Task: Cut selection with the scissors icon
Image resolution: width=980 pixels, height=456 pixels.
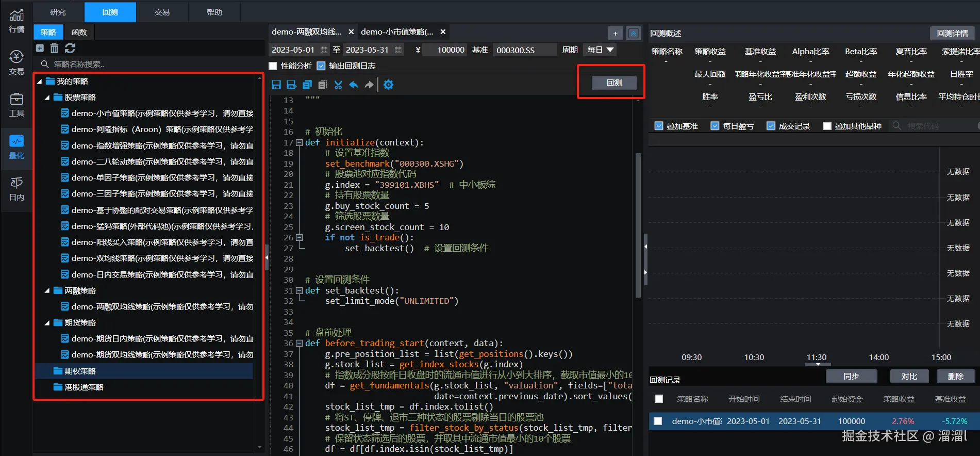Action: pyautogui.click(x=338, y=85)
